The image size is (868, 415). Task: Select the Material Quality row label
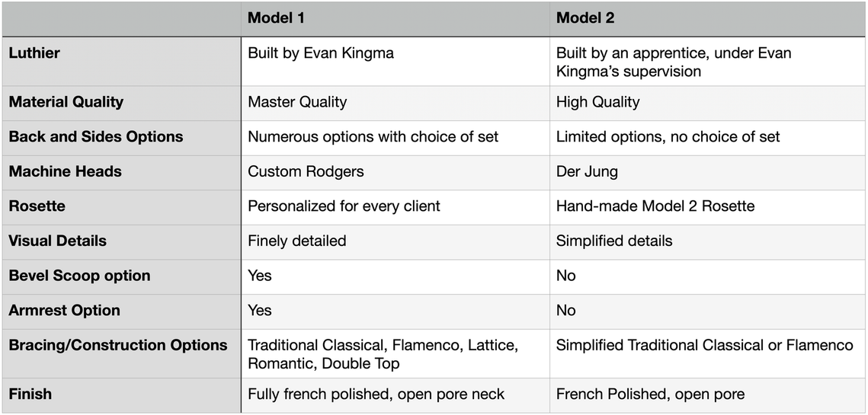[x=66, y=102]
